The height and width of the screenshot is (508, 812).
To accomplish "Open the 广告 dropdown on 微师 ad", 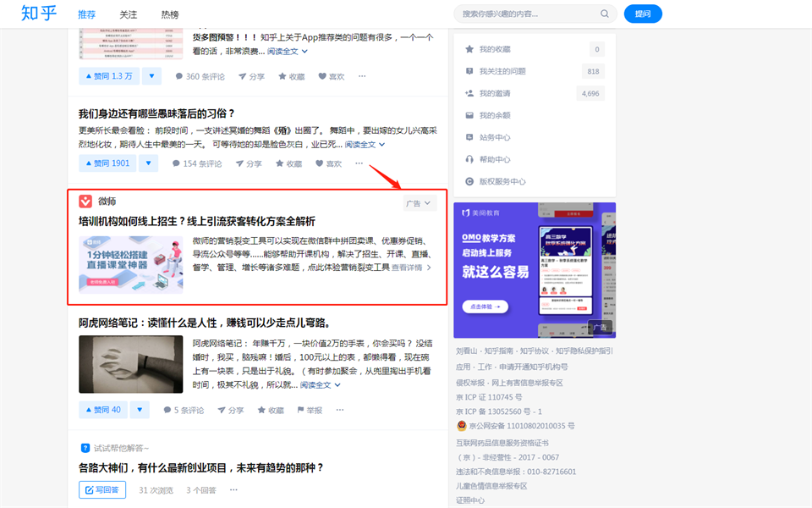I will coord(419,203).
